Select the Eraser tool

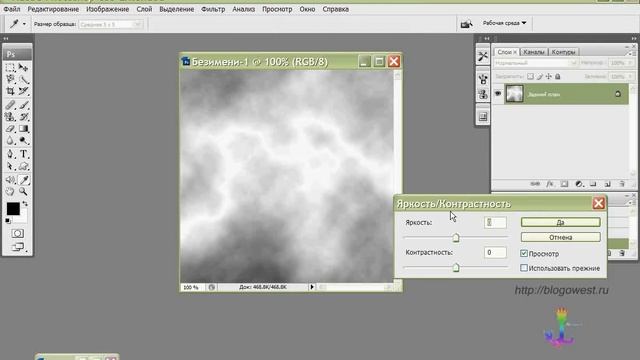tap(10, 129)
